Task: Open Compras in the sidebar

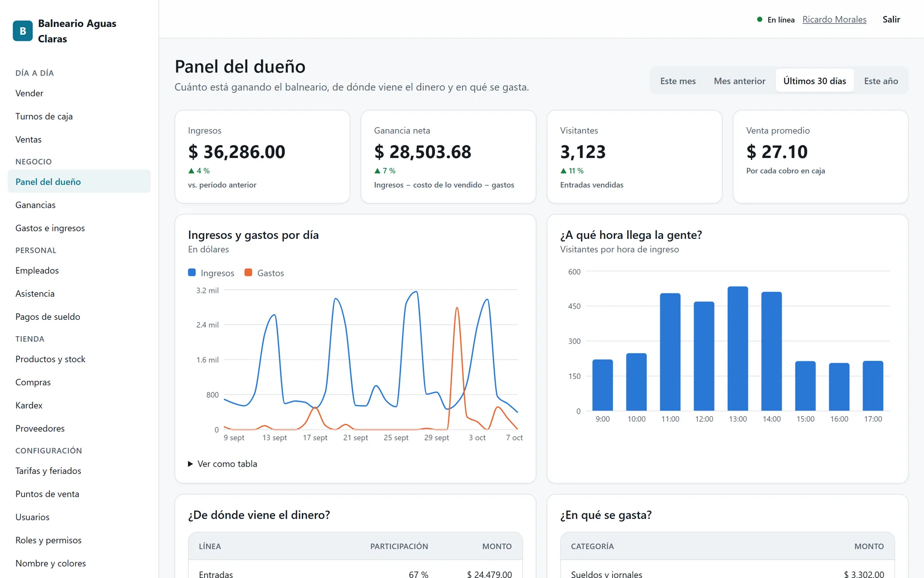Action: pyautogui.click(x=79, y=382)
